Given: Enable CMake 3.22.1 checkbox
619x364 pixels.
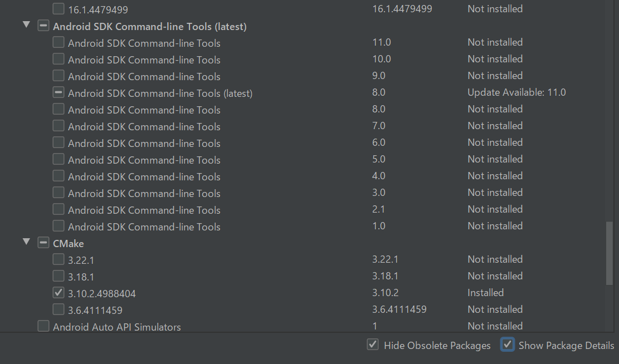Looking at the screenshot, I should click(59, 259).
